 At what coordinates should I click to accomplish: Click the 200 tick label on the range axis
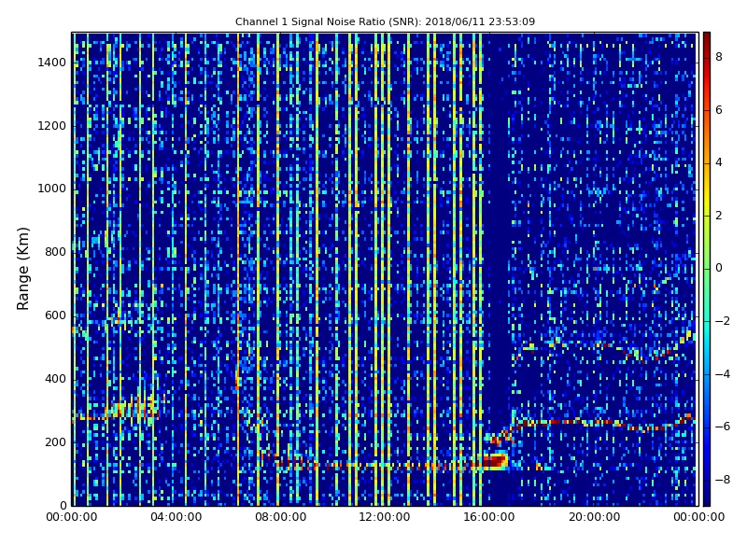pyautogui.click(x=55, y=441)
